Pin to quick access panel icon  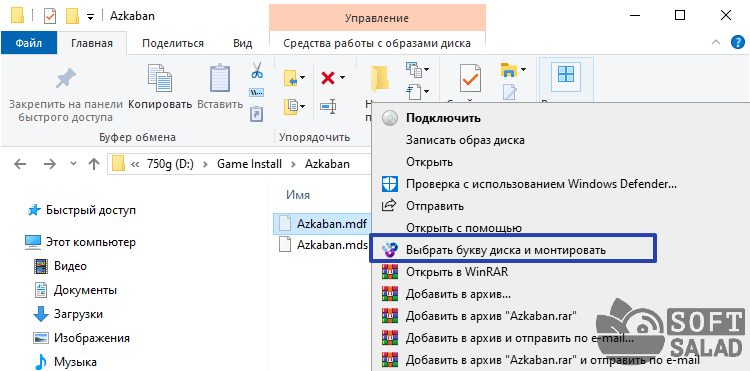(x=66, y=78)
